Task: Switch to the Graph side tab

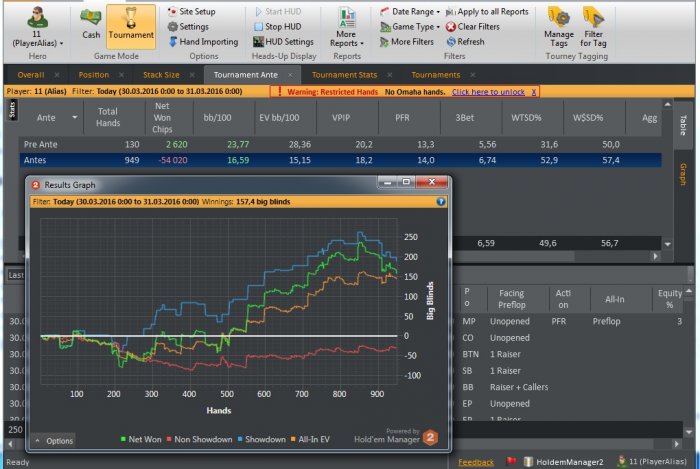Action: (683, 174)
